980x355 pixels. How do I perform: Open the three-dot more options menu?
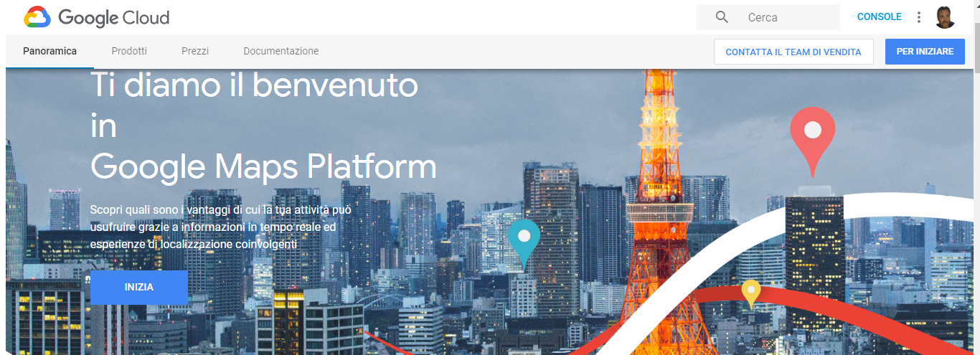(x=919, y=17)
